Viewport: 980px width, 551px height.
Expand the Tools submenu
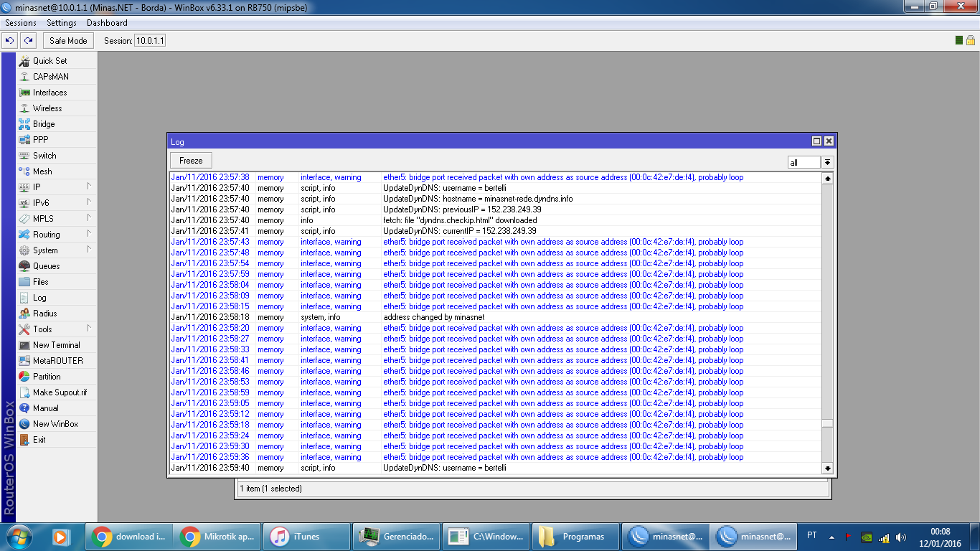coord(57,329)
